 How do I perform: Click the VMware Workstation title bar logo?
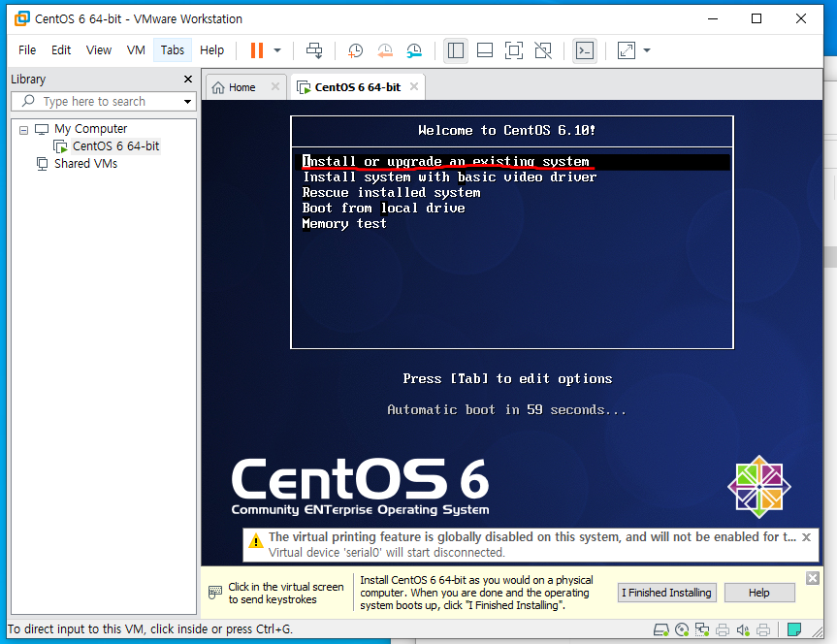coord(22,18)
